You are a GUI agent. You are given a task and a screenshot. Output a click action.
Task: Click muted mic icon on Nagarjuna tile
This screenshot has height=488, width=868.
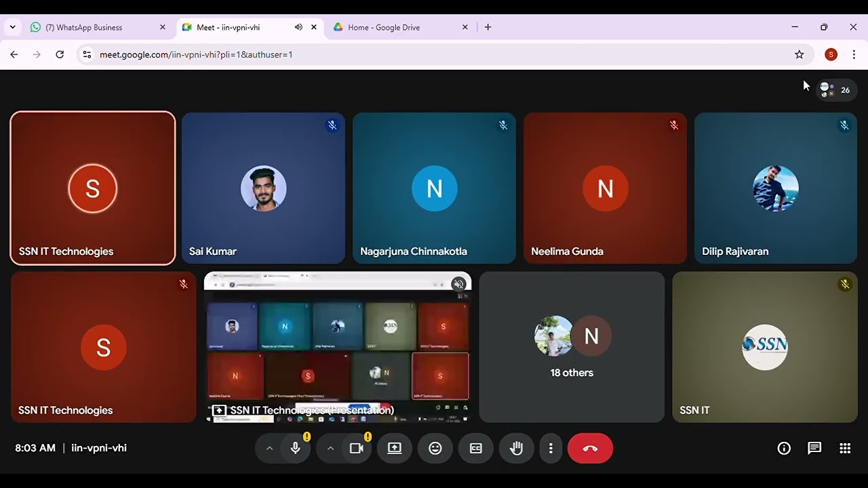click(x=503, y=125)
